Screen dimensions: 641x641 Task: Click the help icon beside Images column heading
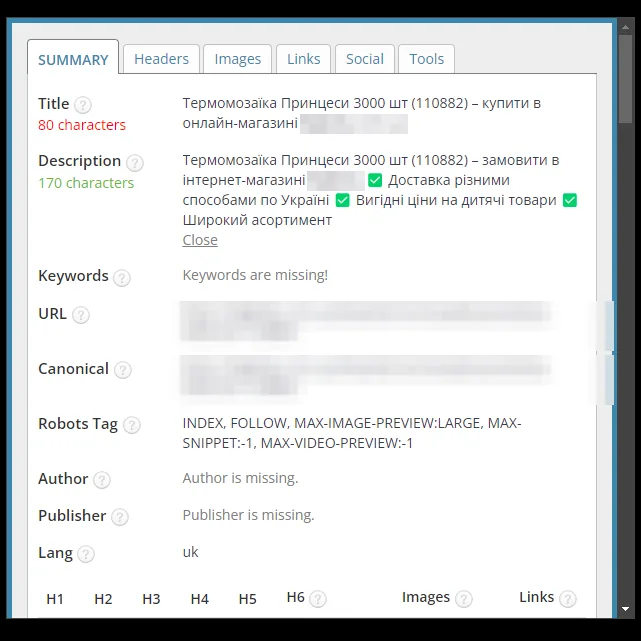(x=464, y=599)
